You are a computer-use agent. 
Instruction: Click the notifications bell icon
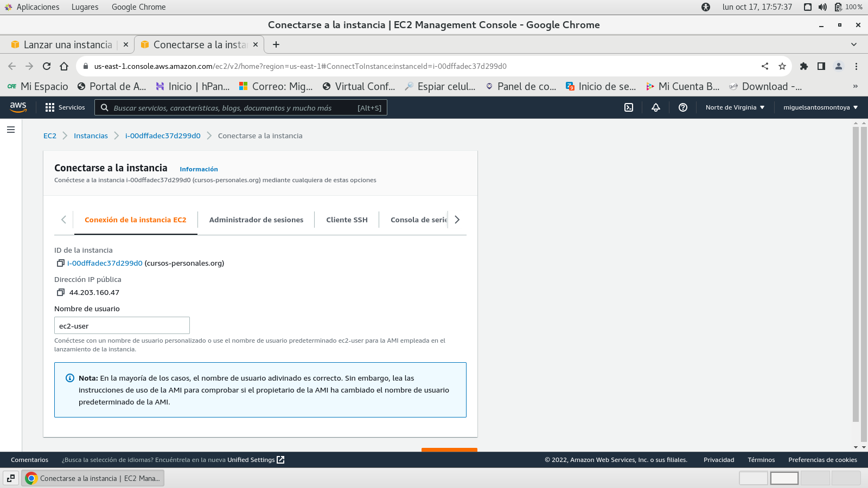[x=656, y=107]
